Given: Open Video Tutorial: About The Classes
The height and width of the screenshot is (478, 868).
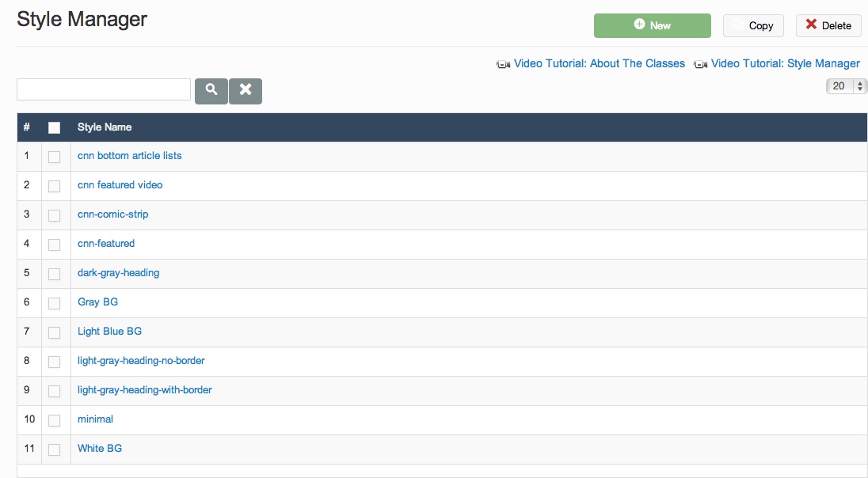Looking at the screenshot, I should point(599,63).
